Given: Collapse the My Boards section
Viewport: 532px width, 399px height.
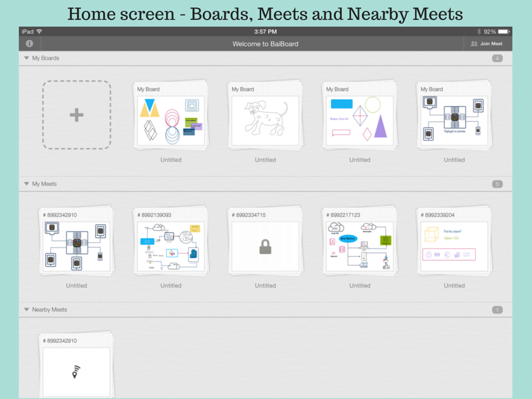Looking at the screenshot, I should pos(26,58).
